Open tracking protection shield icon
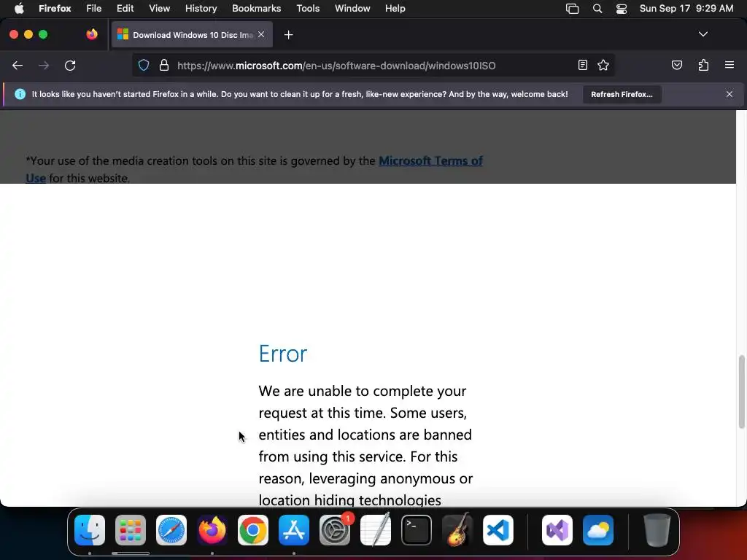 tap(144, 65)
